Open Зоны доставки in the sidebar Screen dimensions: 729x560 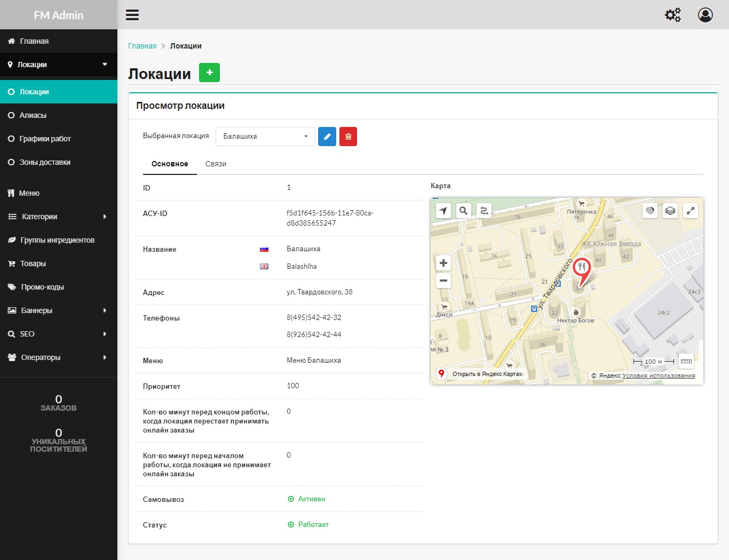coord(45,162)
